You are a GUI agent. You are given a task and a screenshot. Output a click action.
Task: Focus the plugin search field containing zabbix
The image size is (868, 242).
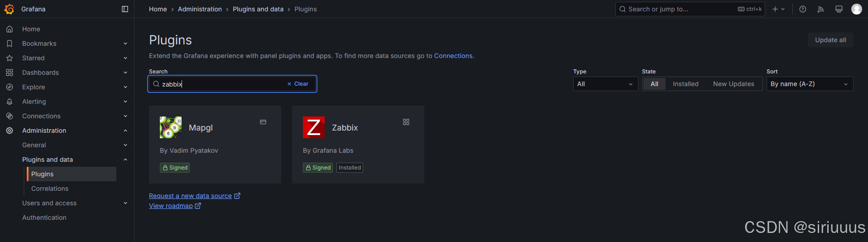pos(232,84)
